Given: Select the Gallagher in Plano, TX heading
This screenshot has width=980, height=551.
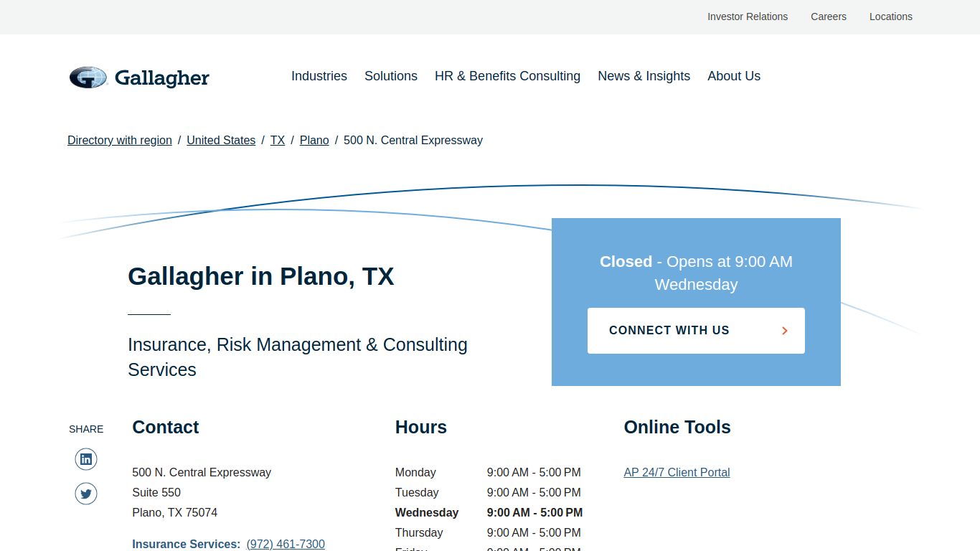Looking at the screenshot, I should (261, 276).
